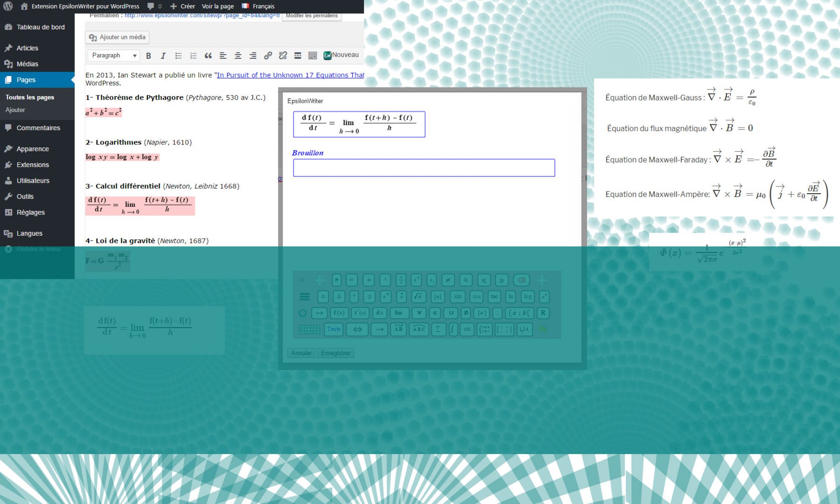
Task: Click the Brouillon draft input field
Action: (x=424, y=168)
